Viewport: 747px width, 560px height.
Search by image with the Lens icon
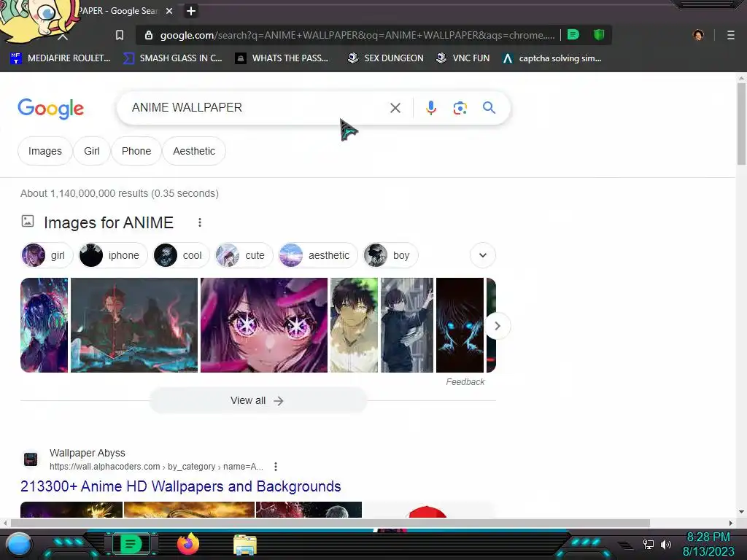460,108
